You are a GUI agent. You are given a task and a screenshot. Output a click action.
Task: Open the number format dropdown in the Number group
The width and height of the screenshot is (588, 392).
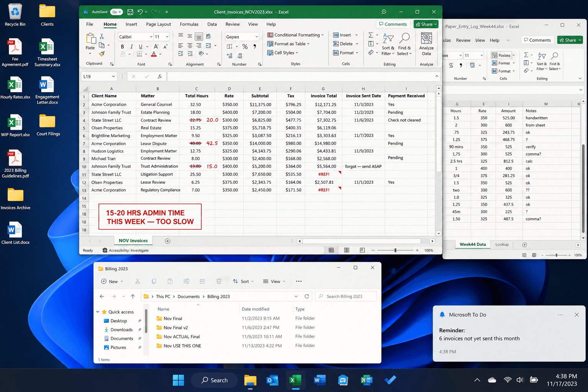pyautogui.click(x=256, y=37)
